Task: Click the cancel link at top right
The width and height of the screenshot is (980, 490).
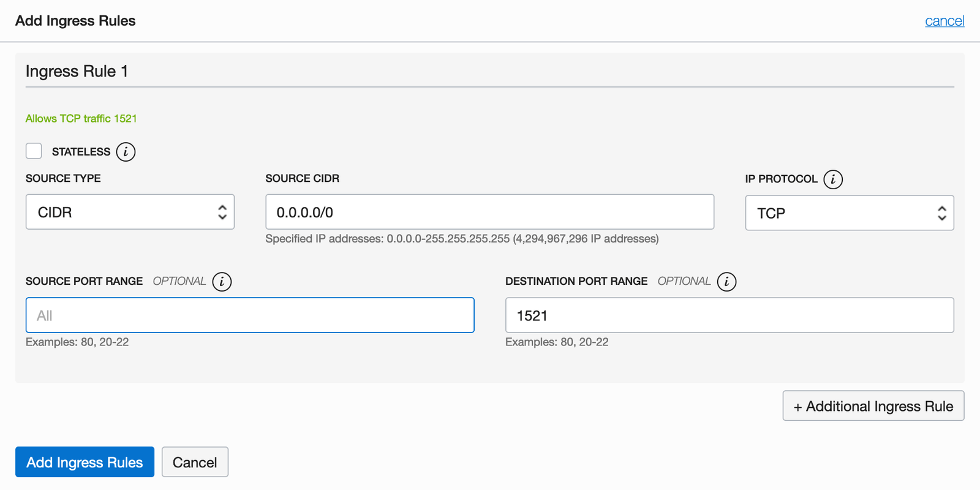Action: point(944,21)
